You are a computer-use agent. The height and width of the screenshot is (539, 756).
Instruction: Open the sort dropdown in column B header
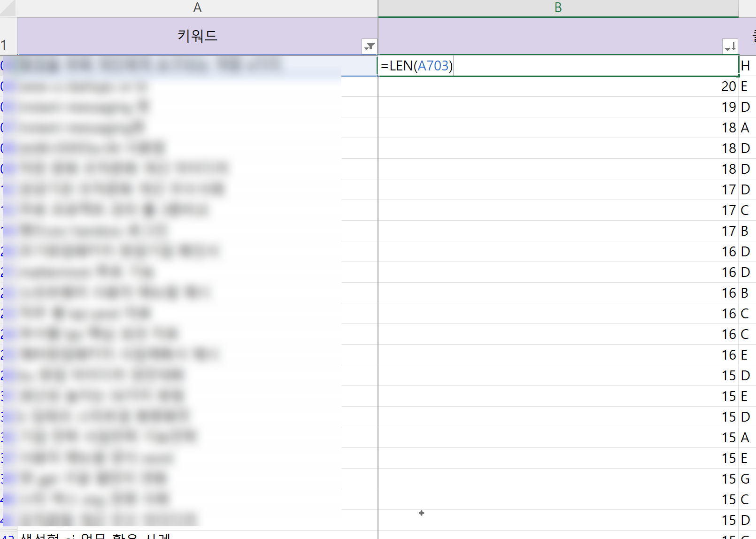(x=730, y=46)
